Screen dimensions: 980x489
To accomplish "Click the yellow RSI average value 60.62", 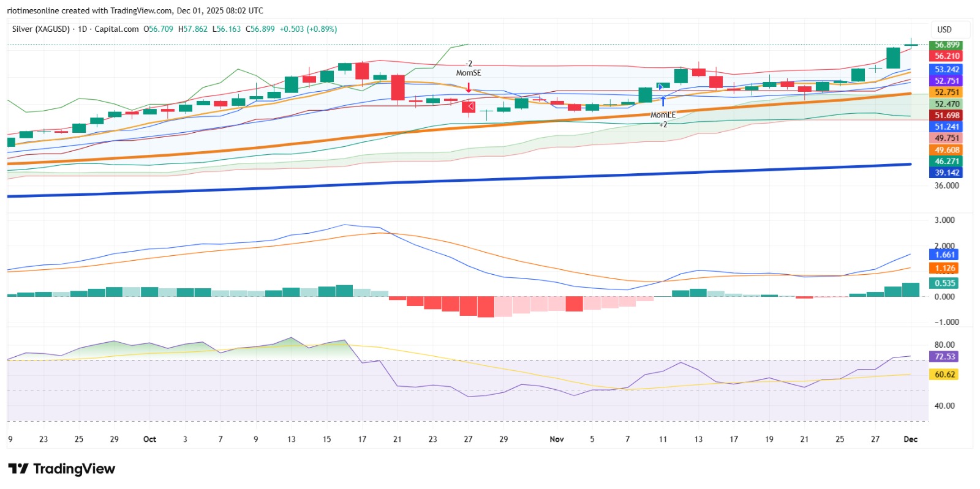I will click(944, 375).
